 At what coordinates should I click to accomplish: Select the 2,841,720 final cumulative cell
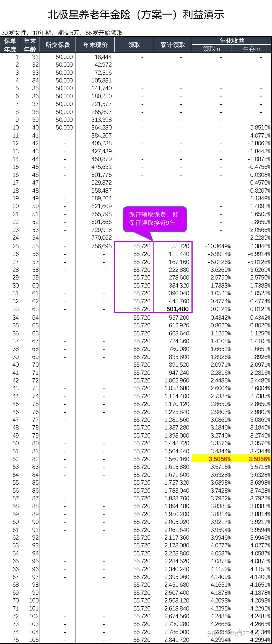tap(177, 640)
